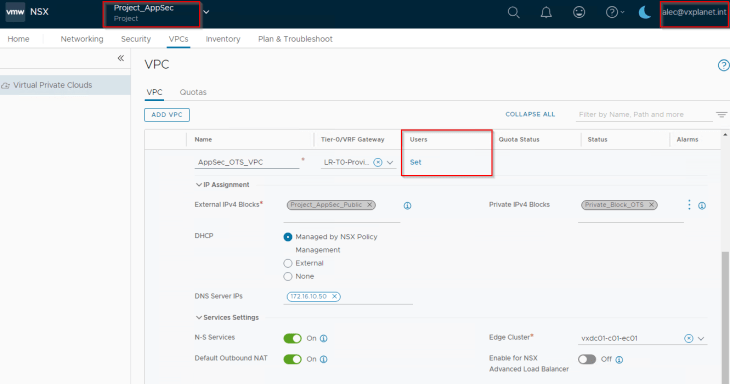This screenshot has height=384, width=730.
Task: Collapse the Services Settings section
Action: [199, 317]
